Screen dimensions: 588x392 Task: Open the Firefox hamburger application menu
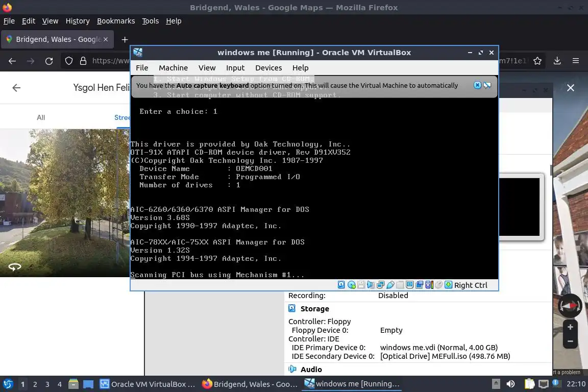pyautogui.click(x=576, y=61)
